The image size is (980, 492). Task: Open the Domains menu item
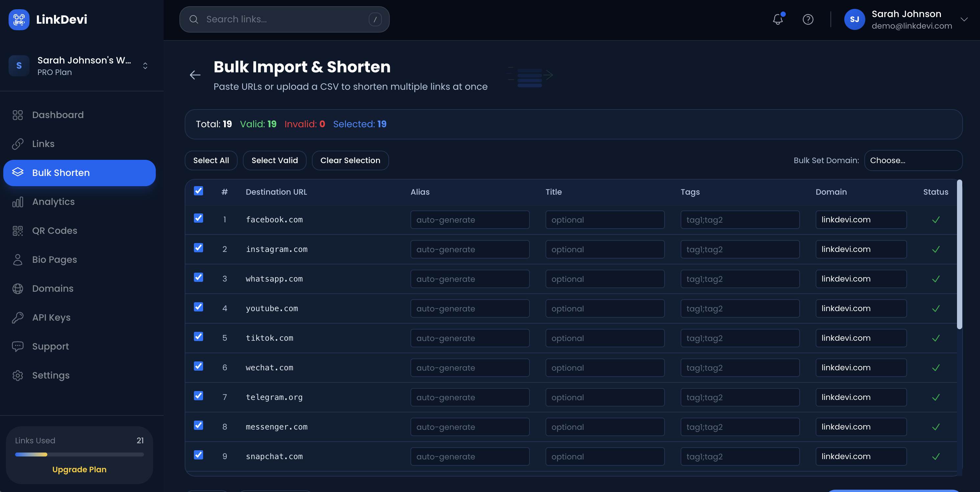[79, 289]
